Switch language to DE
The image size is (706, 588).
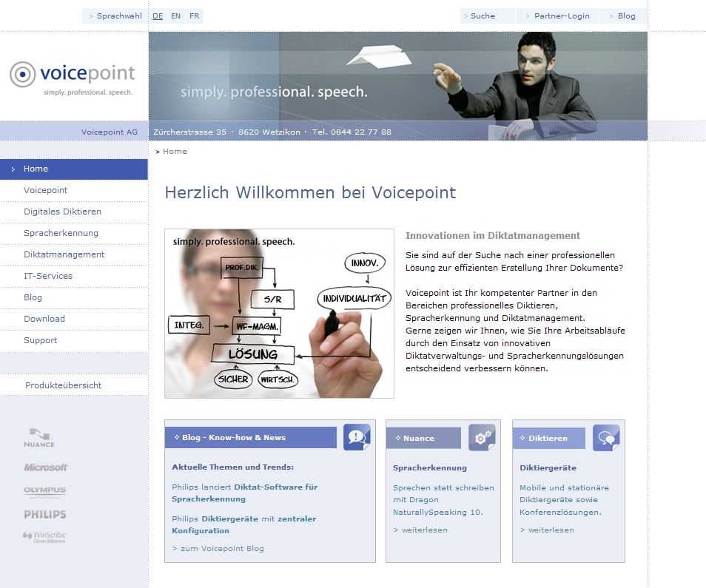pos(158,16)
